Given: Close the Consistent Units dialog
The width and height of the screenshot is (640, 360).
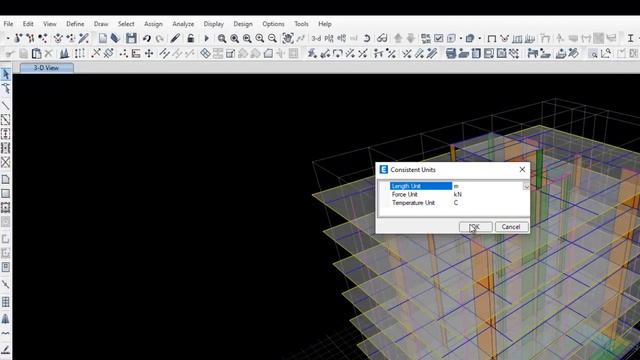Looking at the screenshot, I should point(522,169).
